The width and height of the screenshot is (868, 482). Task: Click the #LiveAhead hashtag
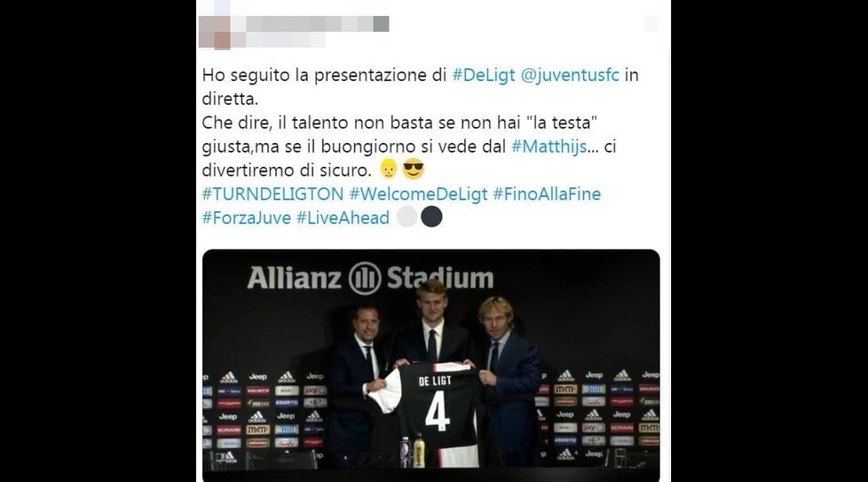pos(343,218)
